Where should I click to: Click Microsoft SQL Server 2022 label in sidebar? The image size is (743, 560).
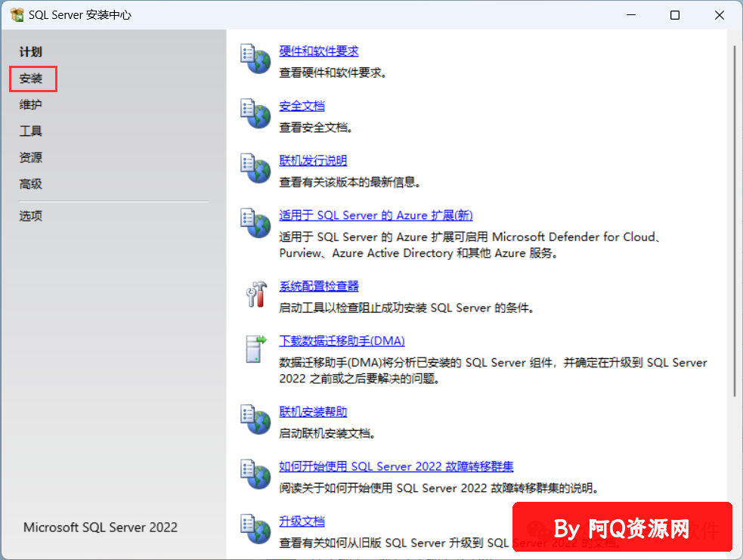(101, 528)
